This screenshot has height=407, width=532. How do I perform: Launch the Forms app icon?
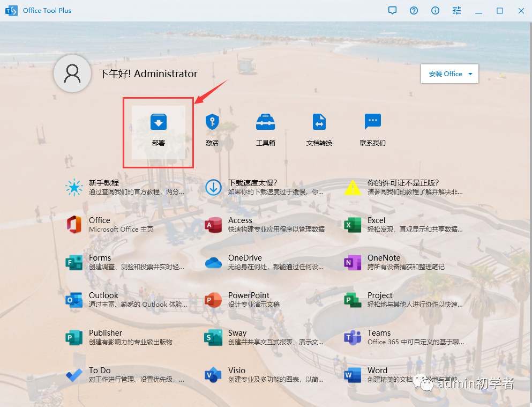click(x=74, y=262)
